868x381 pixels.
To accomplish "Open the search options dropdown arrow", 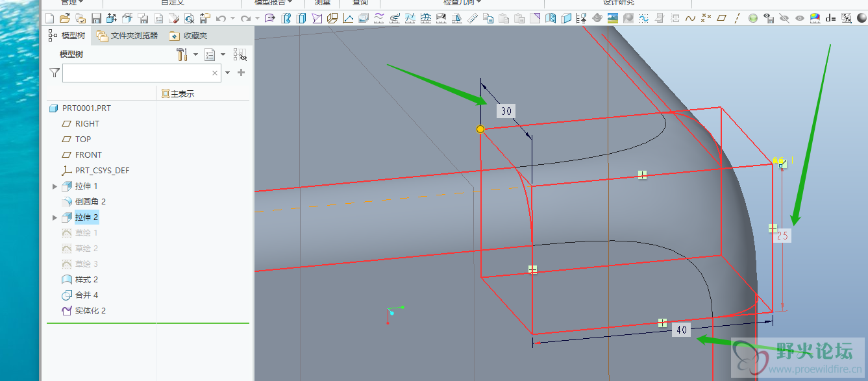I will point(228,73).
